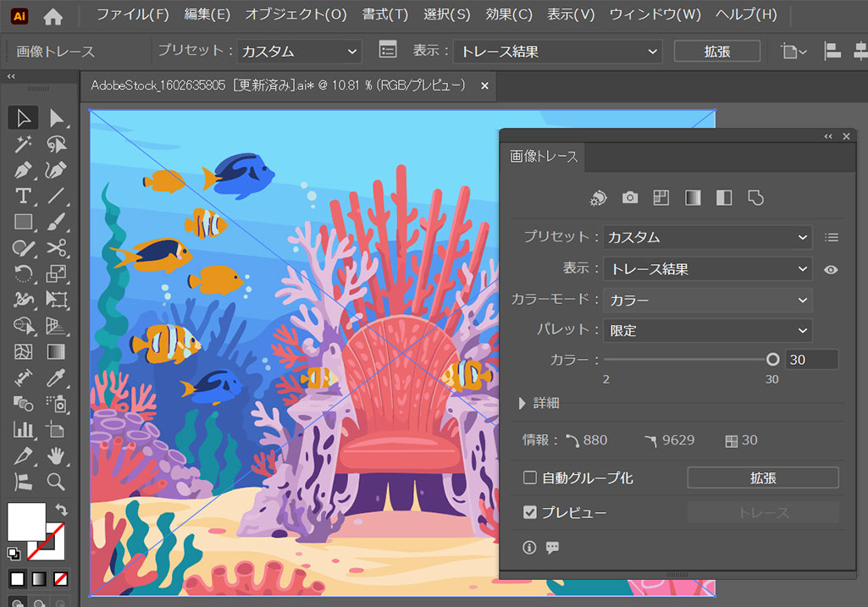Image resolution: width=868 pixels, height=607 pixels.
Task: Click the High Color camera preset icon
Action: coord(630,197)
